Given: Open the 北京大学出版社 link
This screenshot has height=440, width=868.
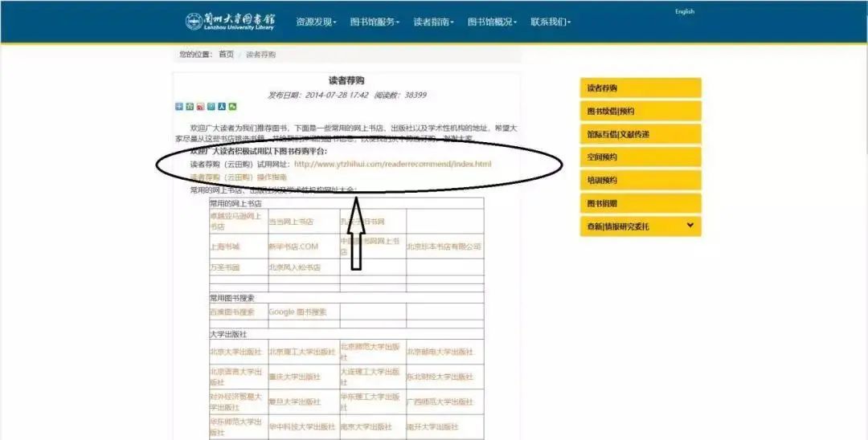Looking at the screenshot, I should click(235, 352).
